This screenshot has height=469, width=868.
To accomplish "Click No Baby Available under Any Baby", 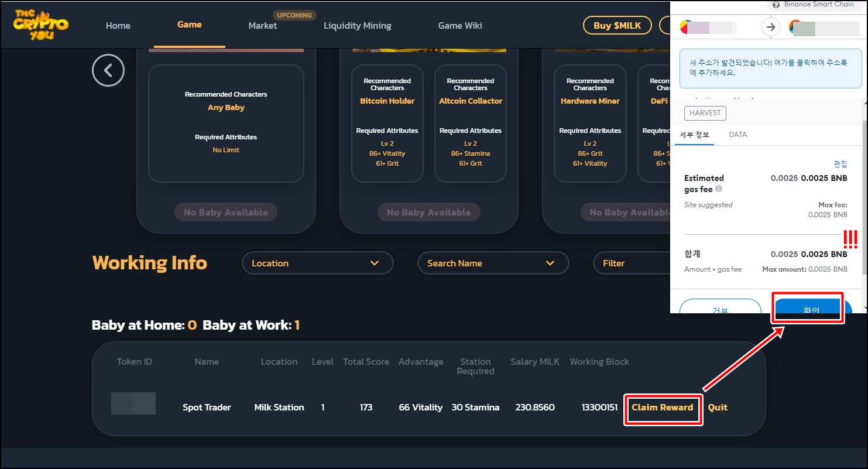I will [226, 213].
